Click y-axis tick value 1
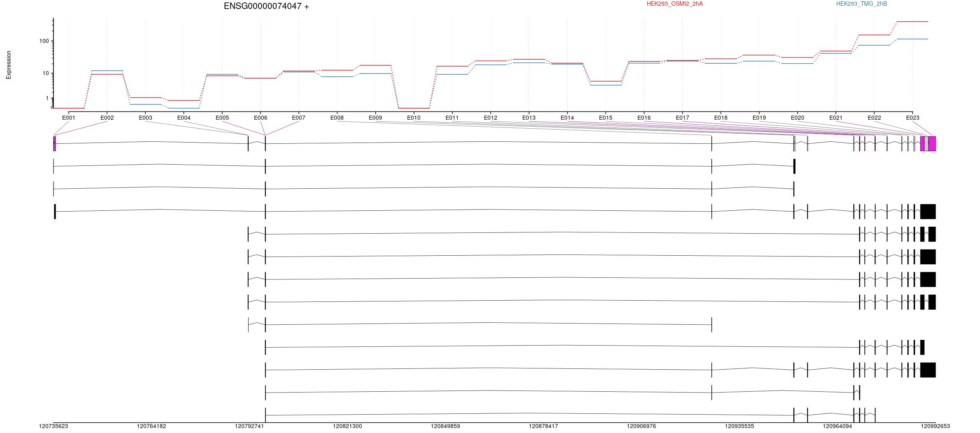The width and height of the screenshot is (980, 433). click(x=47, y=98)
